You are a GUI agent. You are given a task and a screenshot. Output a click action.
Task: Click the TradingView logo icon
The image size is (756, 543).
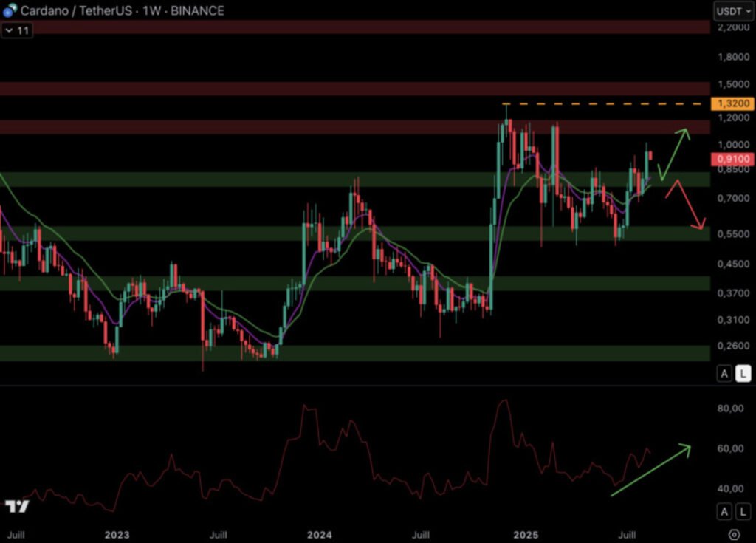click(16, 507)
